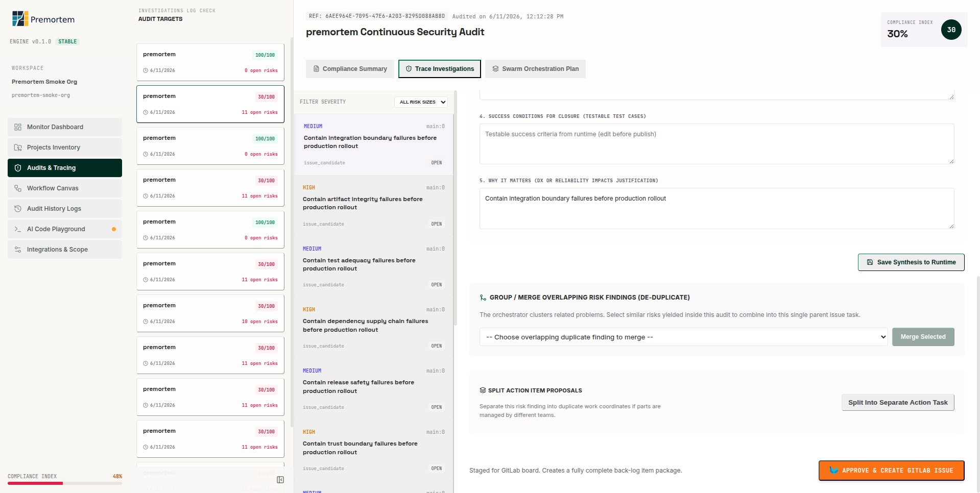Select Audits & Tracing in sidebar
Viewport: 980px width, 493px height.
point(65,168)
